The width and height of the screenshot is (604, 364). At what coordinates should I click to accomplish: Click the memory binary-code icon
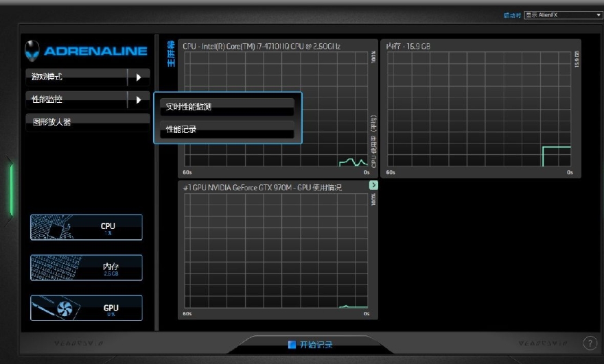(55, 267)
